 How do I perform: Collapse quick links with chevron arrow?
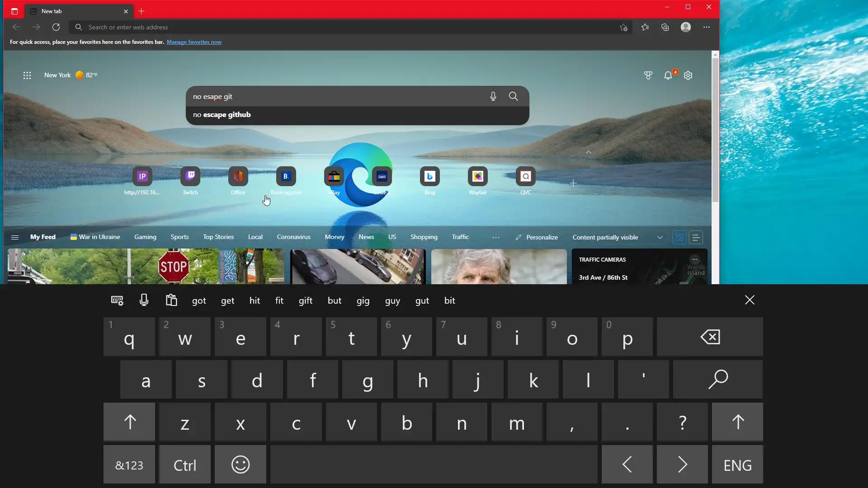click(x=588, y=153)
